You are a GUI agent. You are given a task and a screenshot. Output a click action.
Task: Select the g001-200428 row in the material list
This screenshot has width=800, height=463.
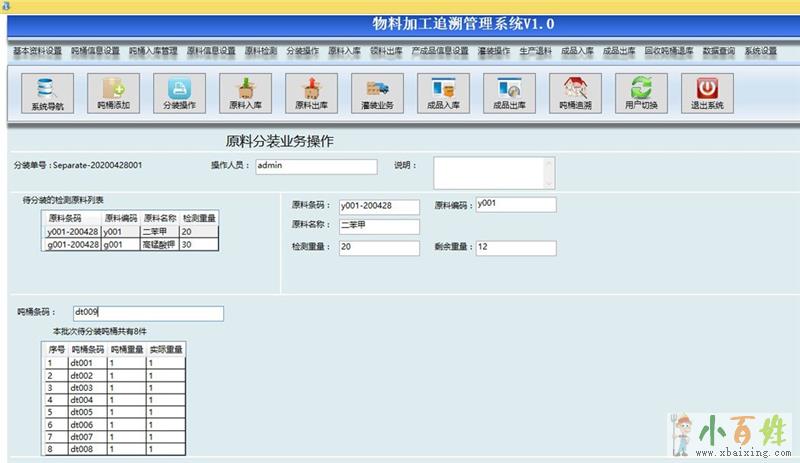coord(72,244)
